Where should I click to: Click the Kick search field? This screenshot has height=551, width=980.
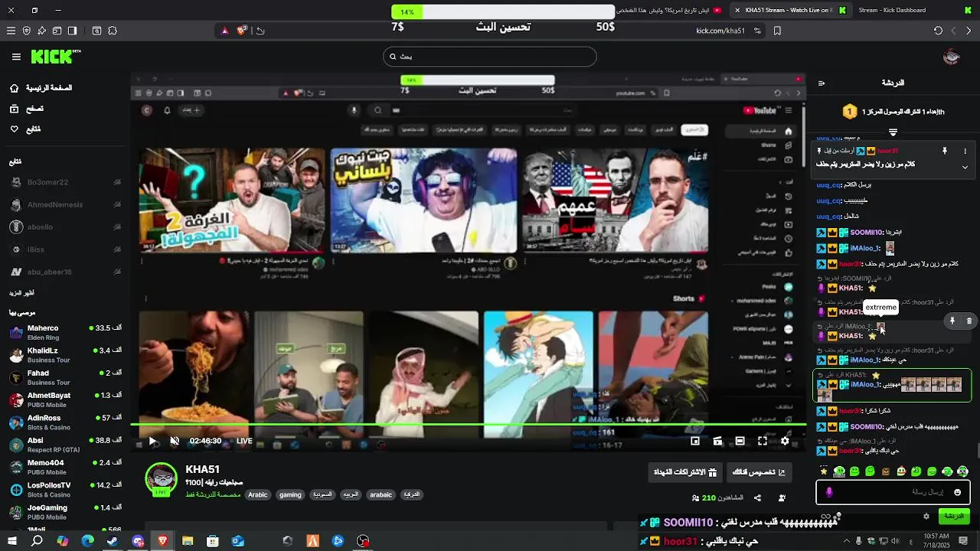click(490, 57)
